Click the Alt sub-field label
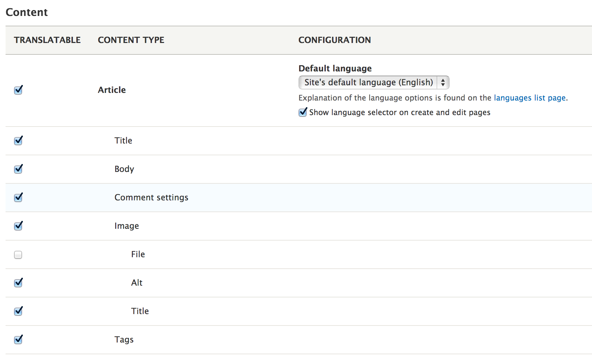Screen dimensions: 592x364 point(137,283)
